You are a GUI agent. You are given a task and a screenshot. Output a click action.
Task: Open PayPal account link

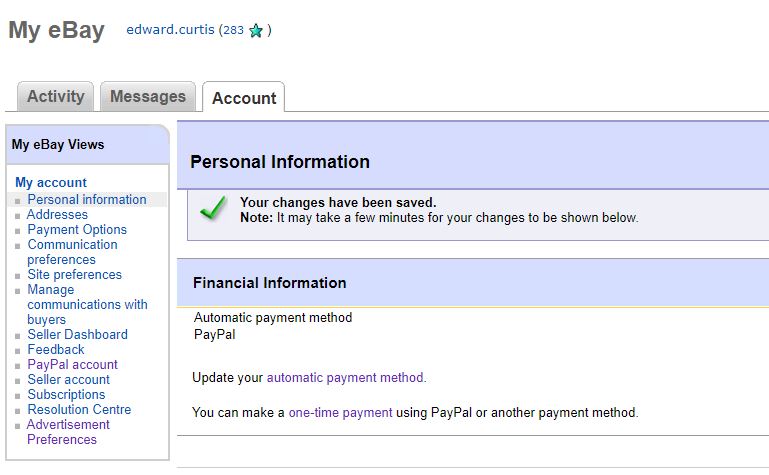click(73, 364)
